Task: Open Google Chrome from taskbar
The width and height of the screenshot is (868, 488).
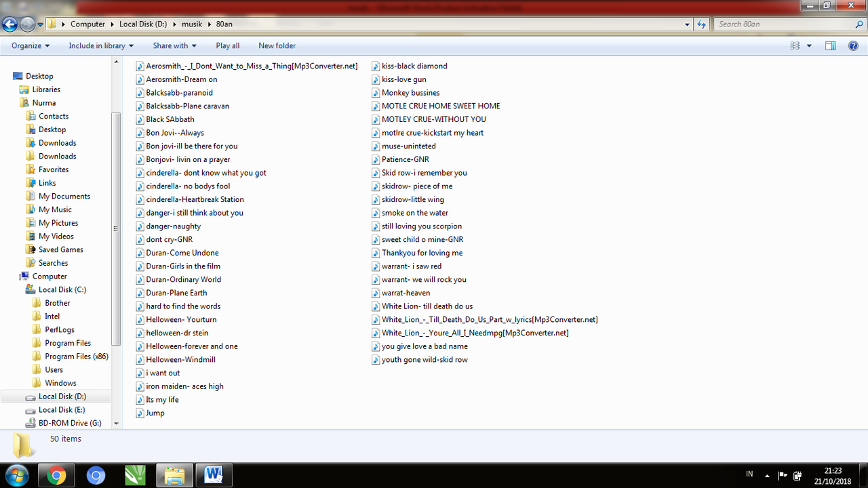Action: (56, 476)
